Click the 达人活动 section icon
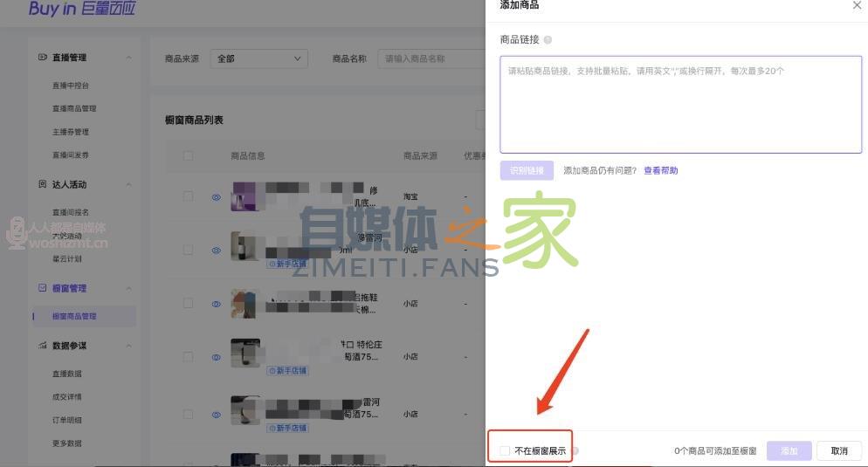 coord(43,185)
